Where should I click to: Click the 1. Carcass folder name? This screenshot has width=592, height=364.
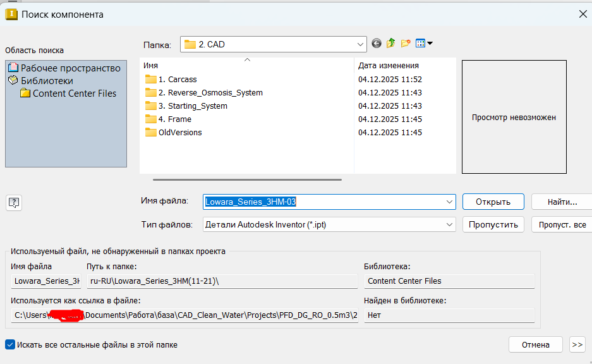coord(178,79)
